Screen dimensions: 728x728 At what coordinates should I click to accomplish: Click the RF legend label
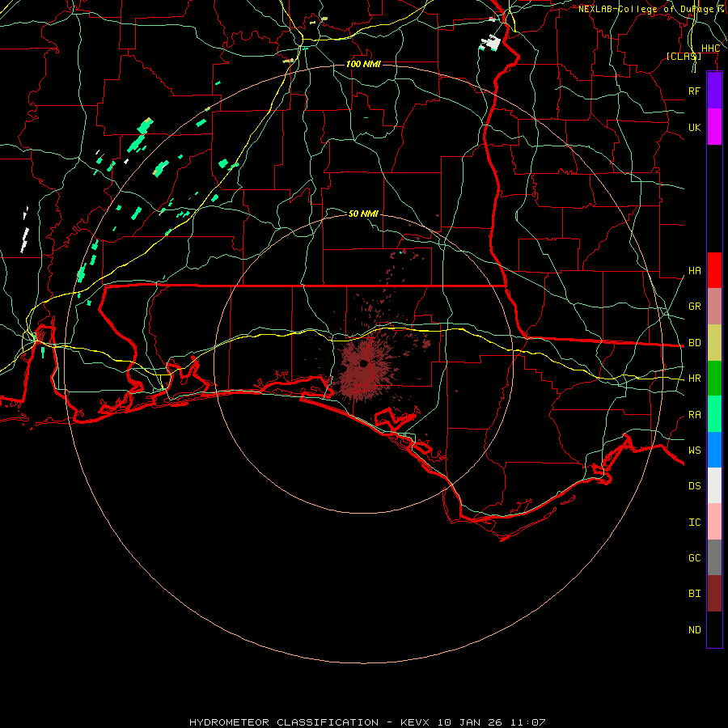tap(695, 91)
